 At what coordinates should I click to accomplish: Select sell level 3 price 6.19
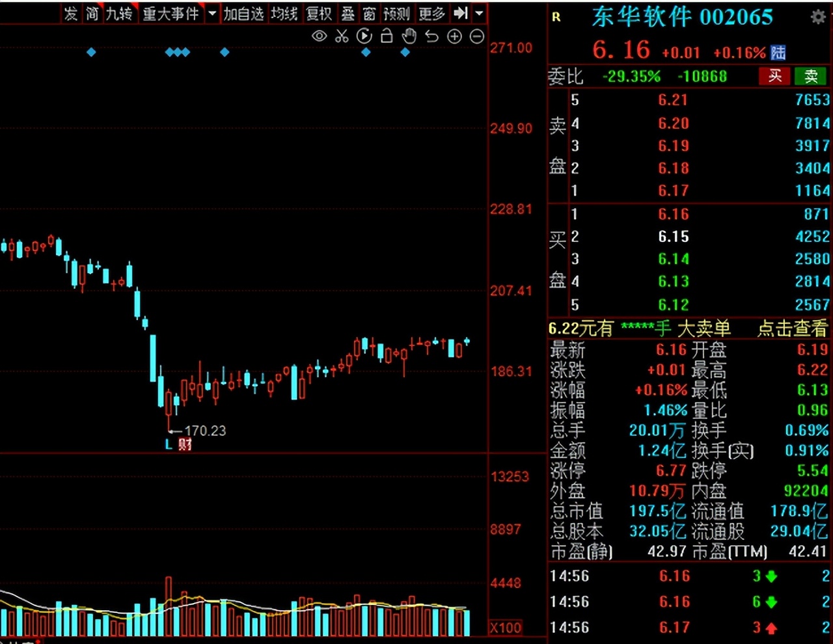click(673, 146)
